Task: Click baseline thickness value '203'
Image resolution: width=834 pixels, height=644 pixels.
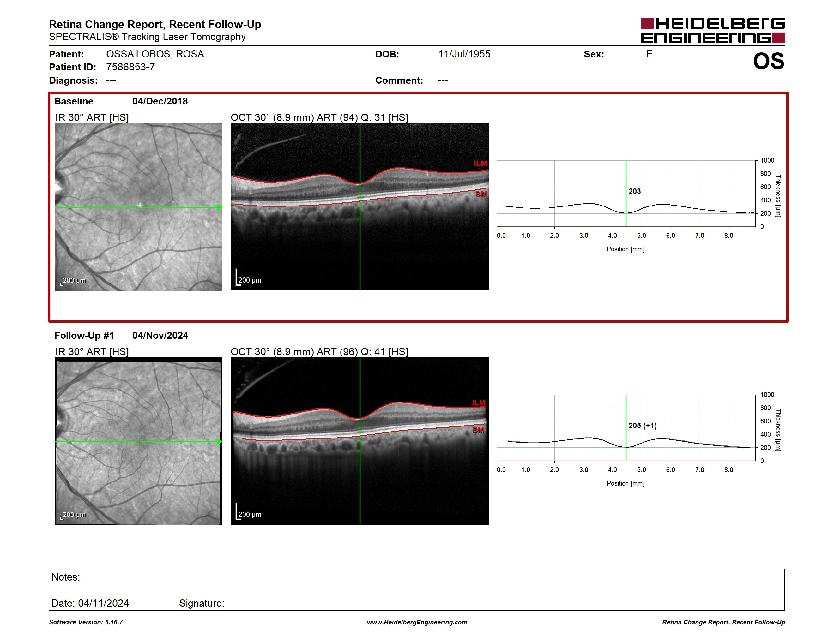Action: click(635, 191)
